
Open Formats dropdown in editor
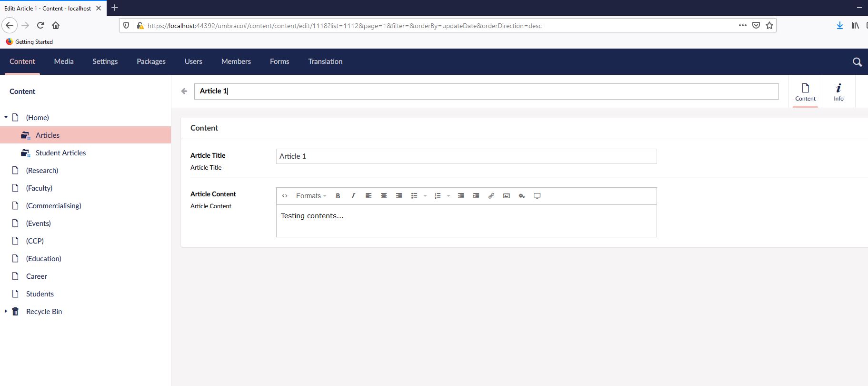tap(311, 196)
